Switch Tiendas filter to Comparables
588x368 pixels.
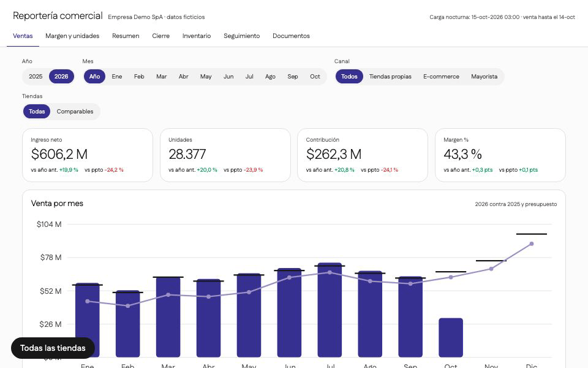pyautogui.click(x=75, y=112)
